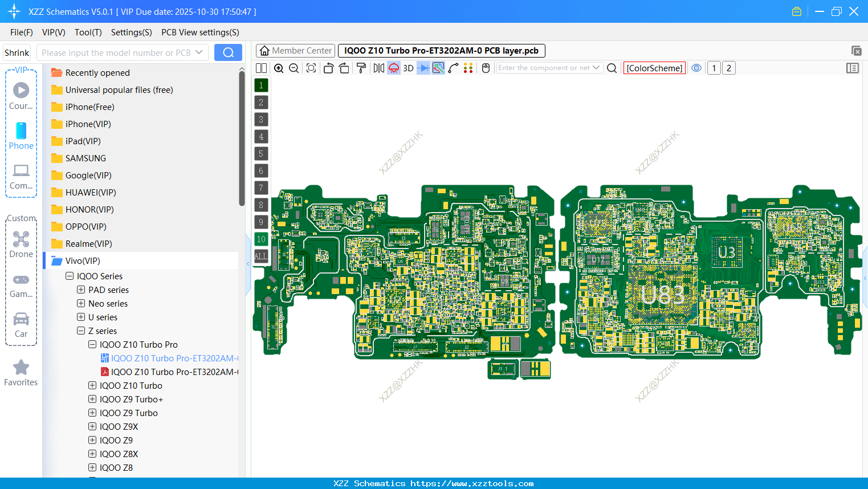
Task: Toggle the diode mode tool
Action: click(423, 68)
